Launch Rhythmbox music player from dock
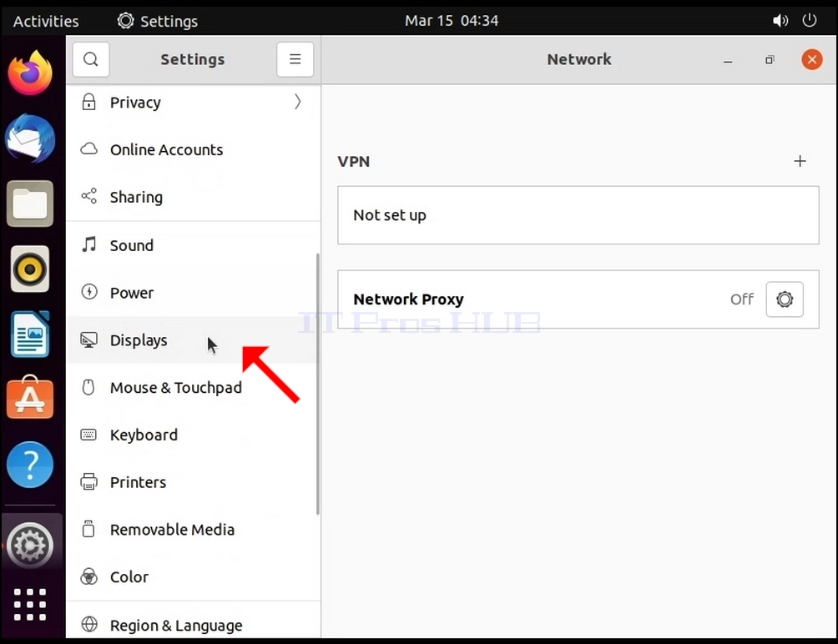Viewport: 838px width, 644px height. pos(30,269)
